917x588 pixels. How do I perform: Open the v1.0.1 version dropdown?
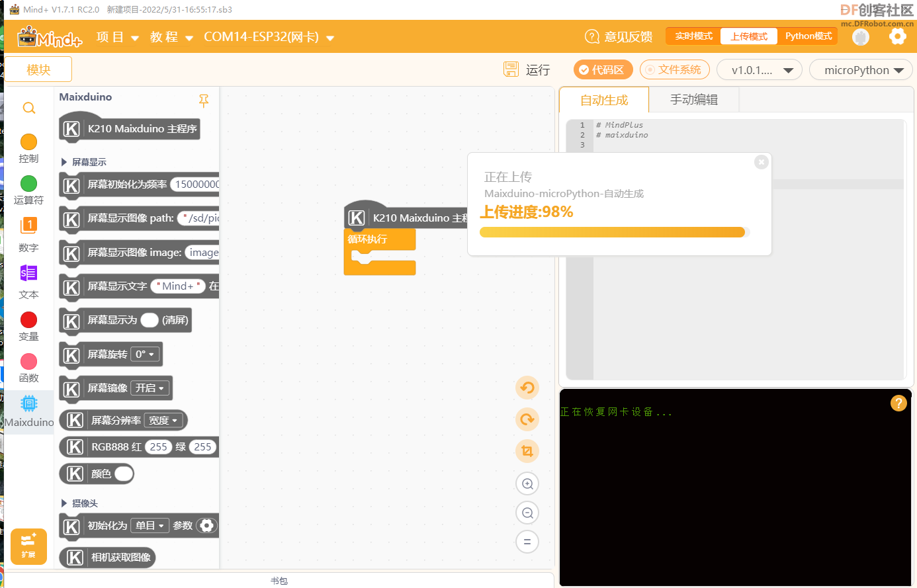760,70
